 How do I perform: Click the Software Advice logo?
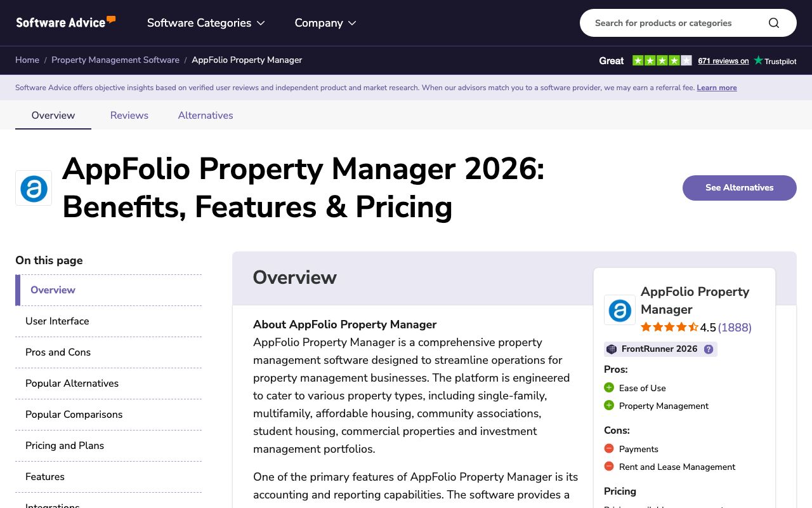(66, 22)
